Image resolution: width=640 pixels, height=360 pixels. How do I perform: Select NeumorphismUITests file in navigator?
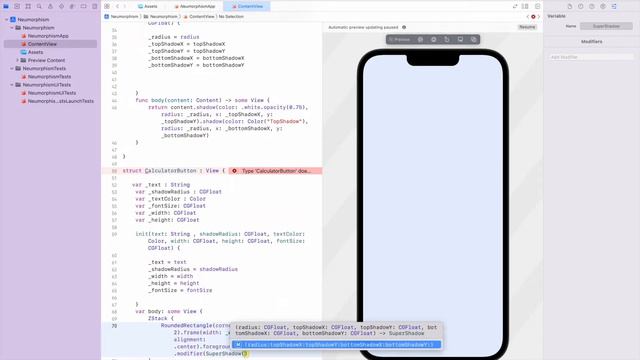point(51,93)
